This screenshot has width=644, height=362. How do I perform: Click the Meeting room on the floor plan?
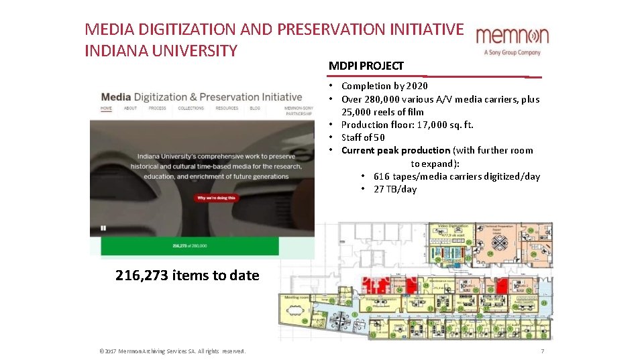pyautogui.click(x=295, y=310)
